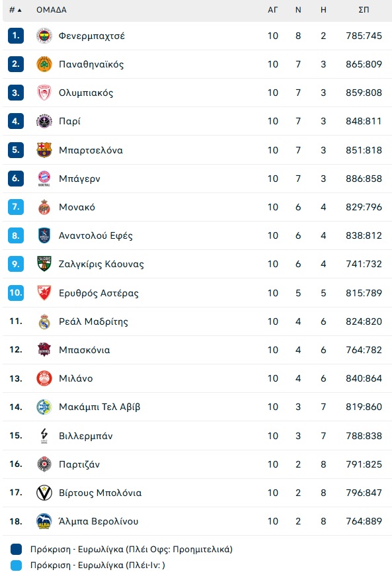
Task: Sort table by the # rank column
Action: (15, 10)
